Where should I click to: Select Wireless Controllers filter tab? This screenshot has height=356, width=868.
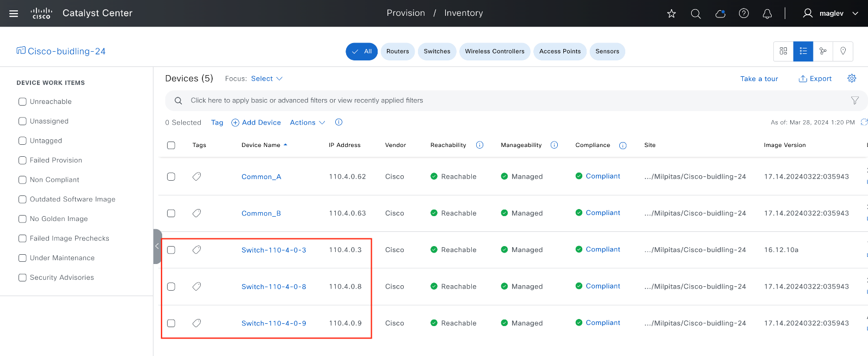coord(495,51)
